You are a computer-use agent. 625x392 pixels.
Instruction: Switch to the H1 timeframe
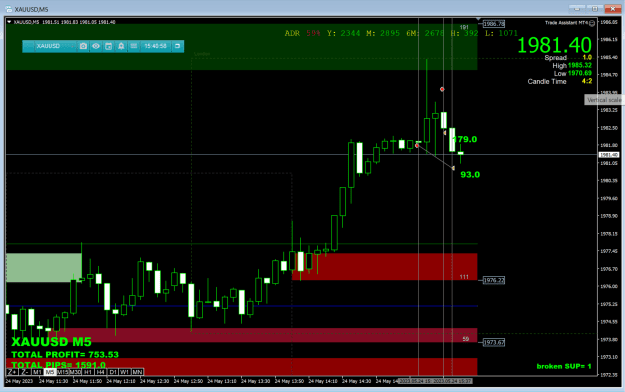(88, 372)
